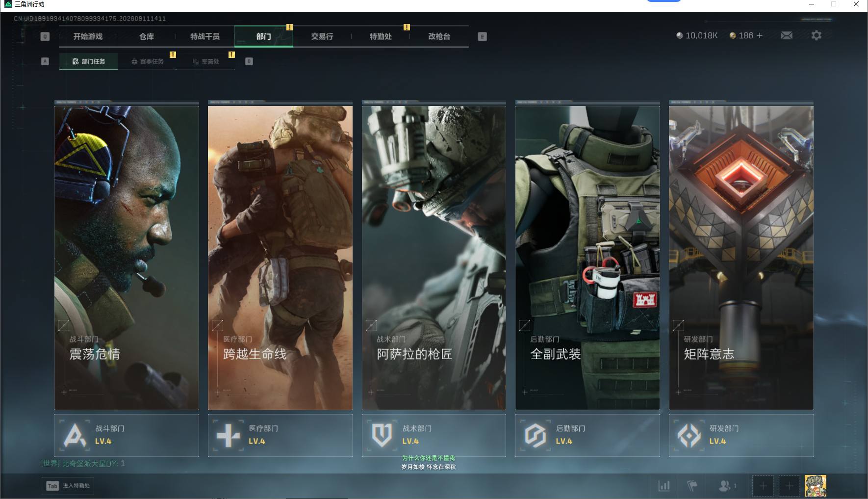Click the 战斗部门 emblem icon
This screenshot has width=868, height=499.
click(75, 435)
